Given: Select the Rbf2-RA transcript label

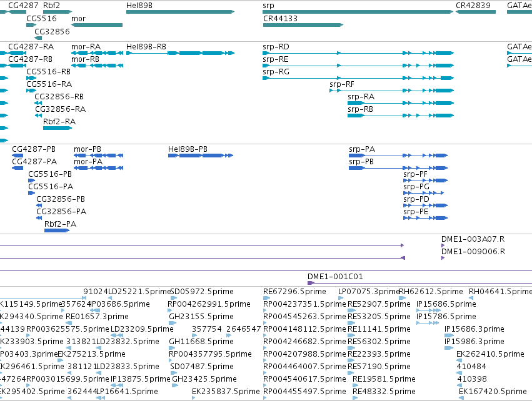Looking at the screenshot, I should 59,122.
